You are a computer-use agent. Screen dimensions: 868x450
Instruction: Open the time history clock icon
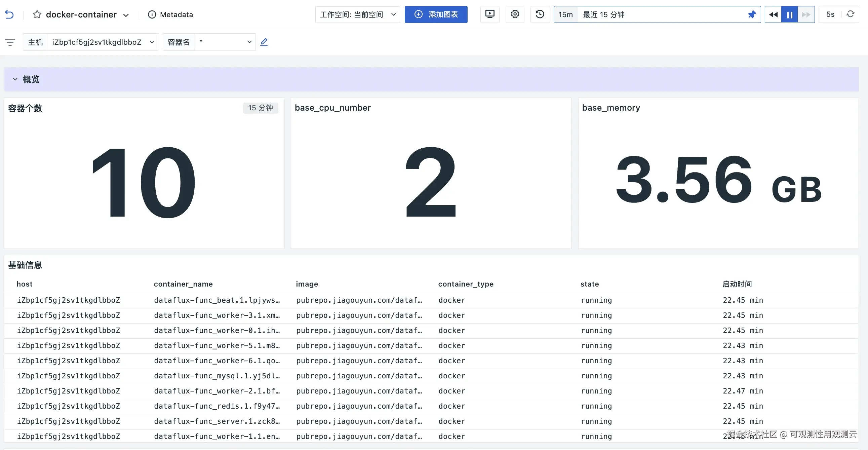(x=540, y=14)
